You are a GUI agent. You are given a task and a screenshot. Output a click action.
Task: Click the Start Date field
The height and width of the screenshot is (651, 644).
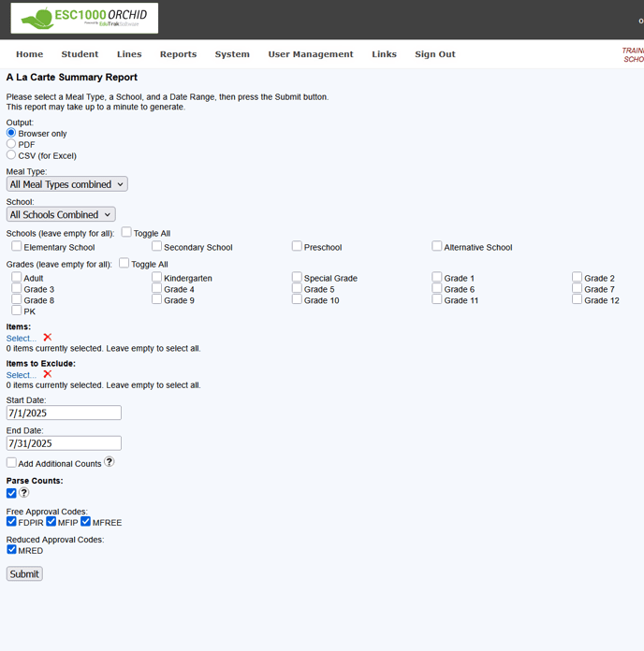point(64,412)
